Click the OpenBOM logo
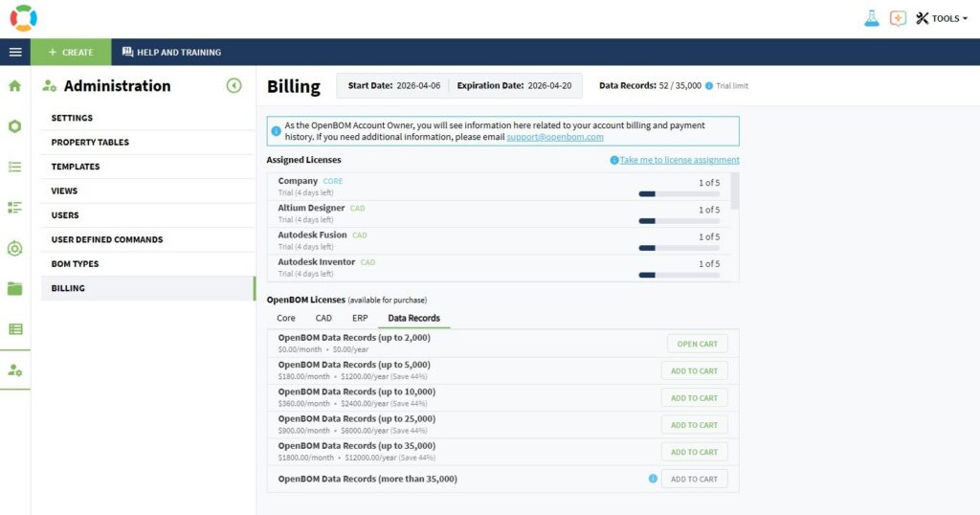980x515 pixels. [23, 18]
